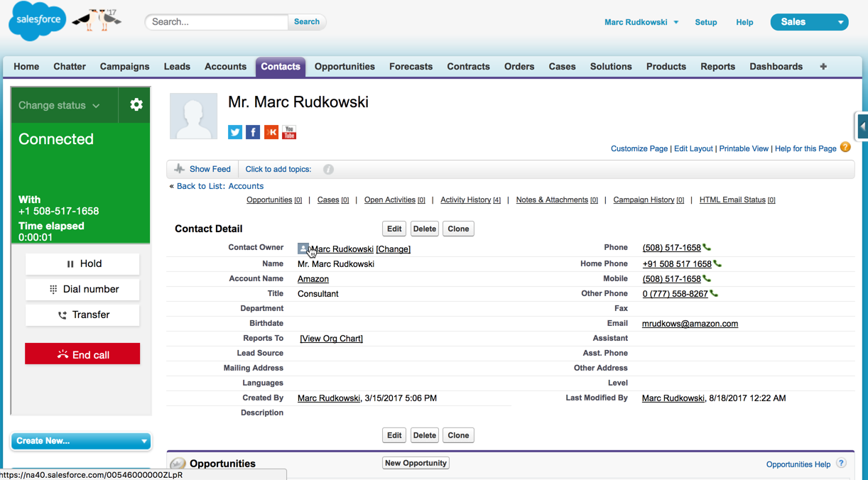Expand the collapsed right sidebar arrow
Screen dimensions: 868x480
862,126
